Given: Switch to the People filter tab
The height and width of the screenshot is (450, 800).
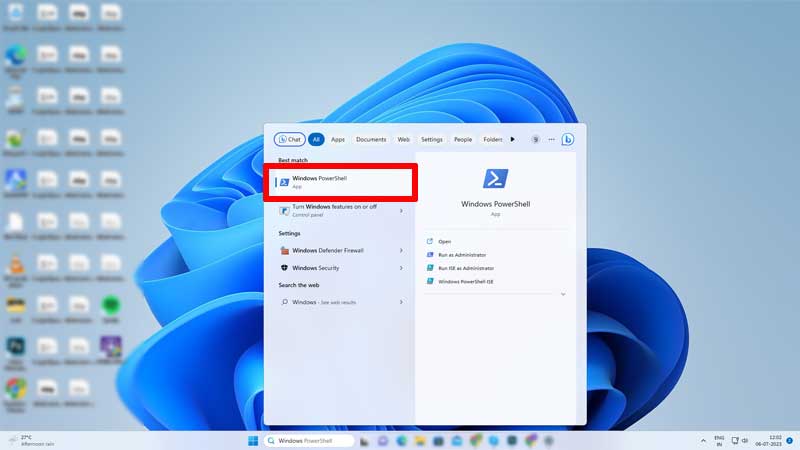Looking at the screenshot, I should pyautogui.click(x=463, y=139).
